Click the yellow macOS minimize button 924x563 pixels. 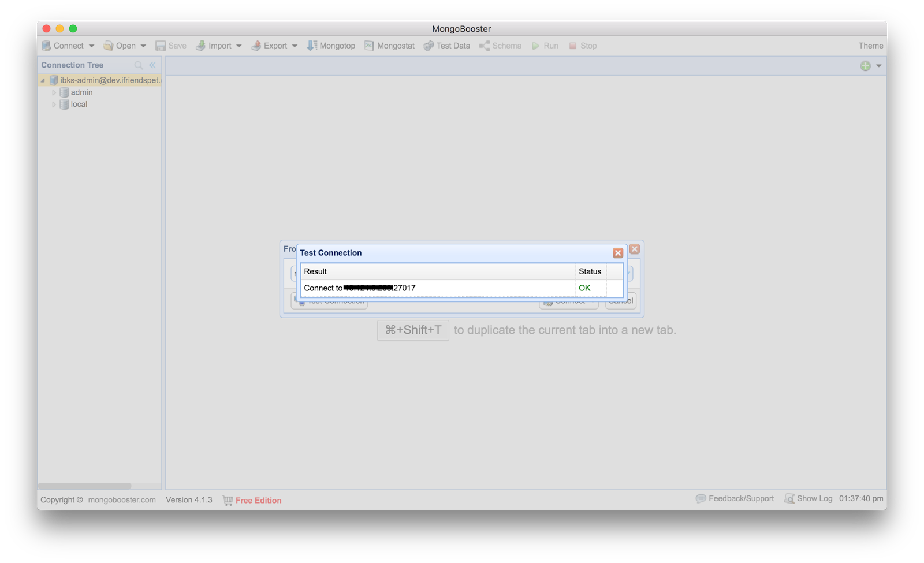(x=60, y=28)
